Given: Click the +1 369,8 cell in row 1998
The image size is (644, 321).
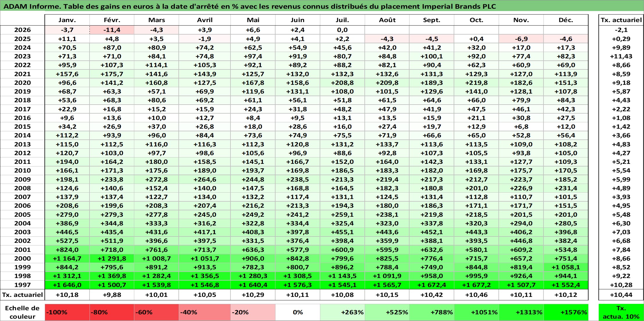Looking at the screenshot, I should (112, 276).
